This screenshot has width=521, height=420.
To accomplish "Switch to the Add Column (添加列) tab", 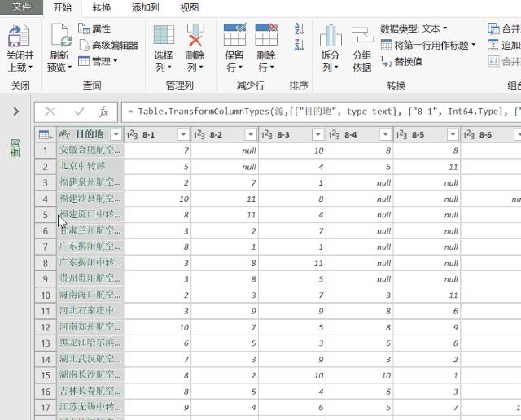I will pos(145,7).
